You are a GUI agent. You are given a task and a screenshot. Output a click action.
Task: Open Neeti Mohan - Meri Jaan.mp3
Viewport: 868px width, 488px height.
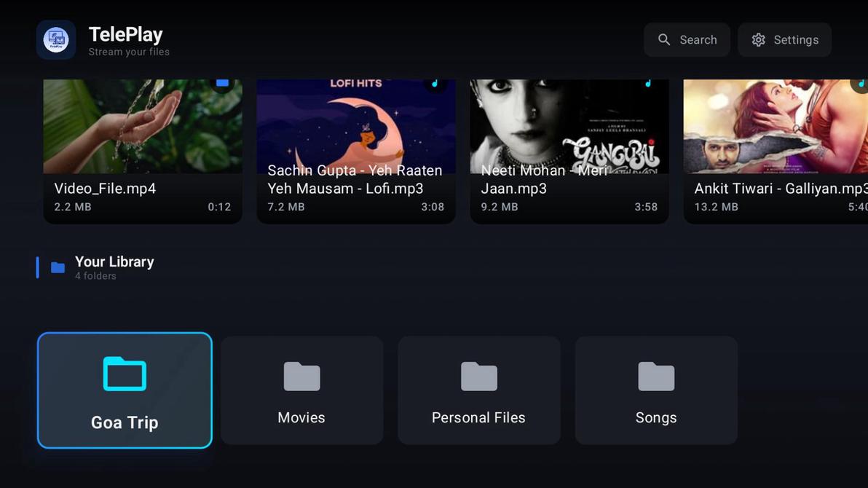(x=569, y=146)
